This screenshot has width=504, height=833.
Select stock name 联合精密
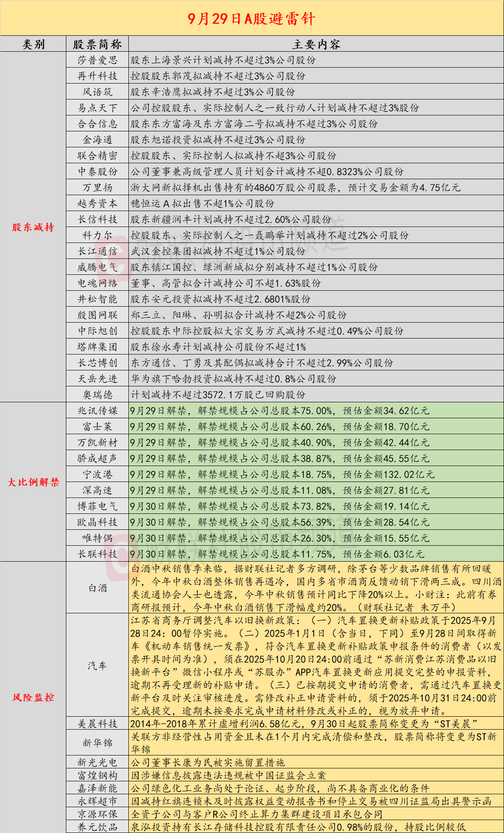point(97,155)
